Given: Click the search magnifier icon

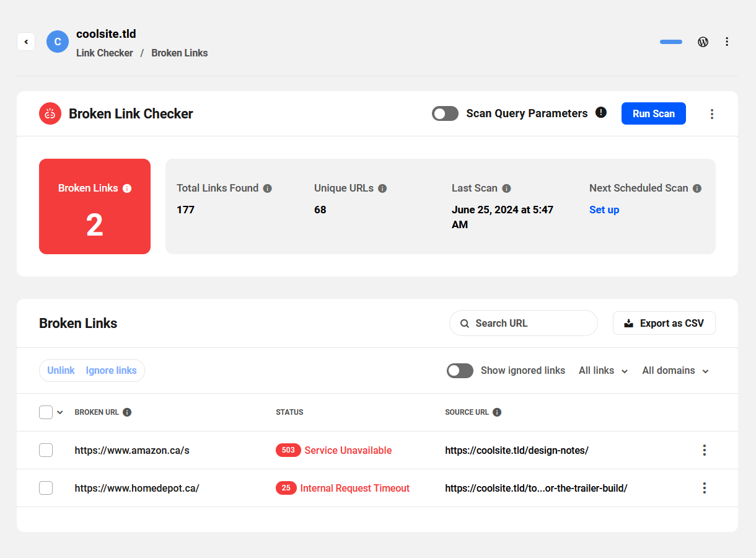Looking at the screenshot, I should (x=465, y=323).
